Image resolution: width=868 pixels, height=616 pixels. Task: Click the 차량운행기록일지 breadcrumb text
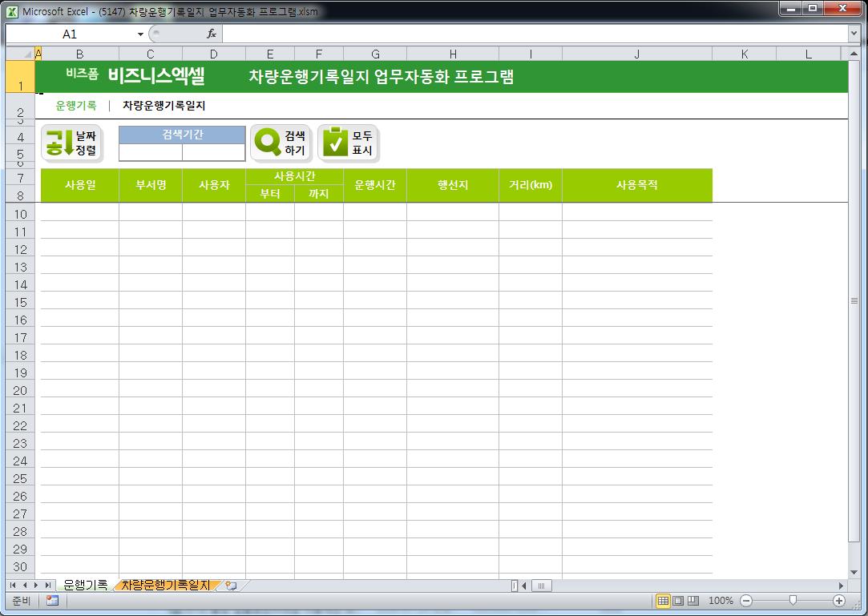[x=164, y=105]
